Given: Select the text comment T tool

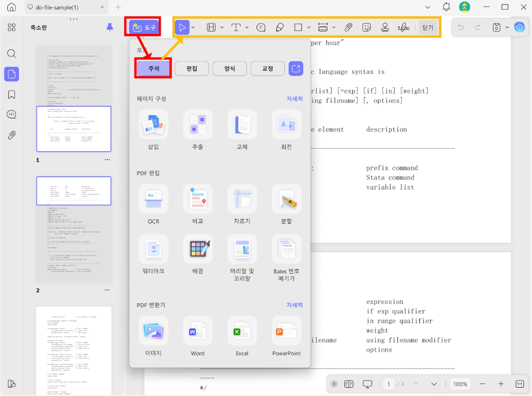Looking at the screenshot, I should [x=236, y=27].
